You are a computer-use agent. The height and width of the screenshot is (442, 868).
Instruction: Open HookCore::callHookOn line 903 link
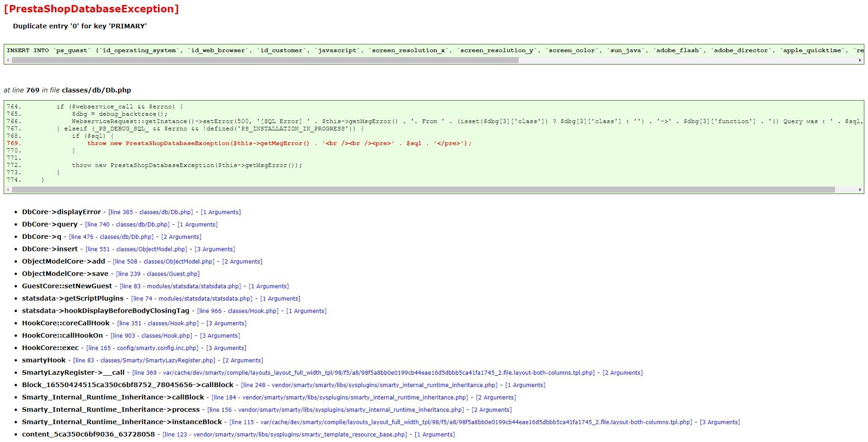(x=152, y=336)
